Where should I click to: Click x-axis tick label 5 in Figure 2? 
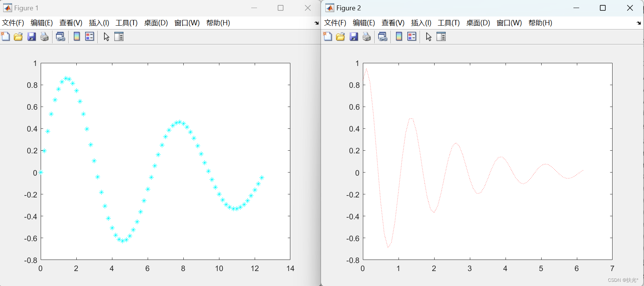pos(541,268)
